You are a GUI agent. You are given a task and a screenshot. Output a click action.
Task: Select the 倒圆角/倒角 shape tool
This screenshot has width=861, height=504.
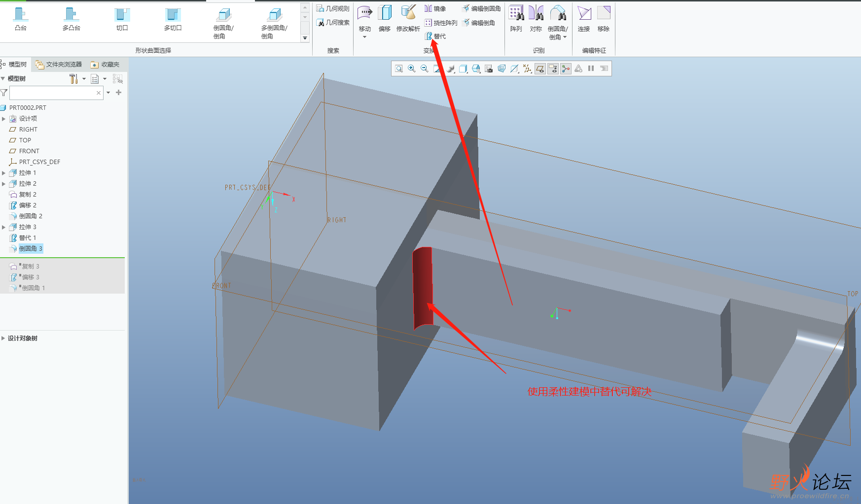click(x=223, y=23)
